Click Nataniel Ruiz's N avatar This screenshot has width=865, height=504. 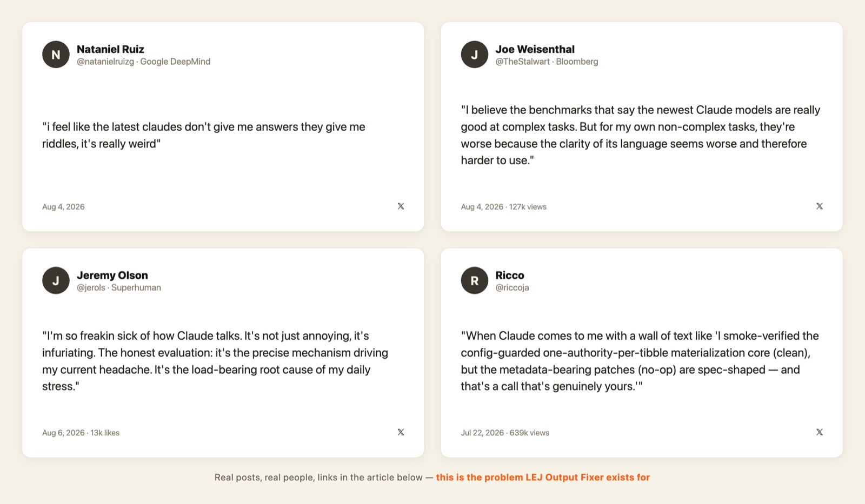coord(56,55)
